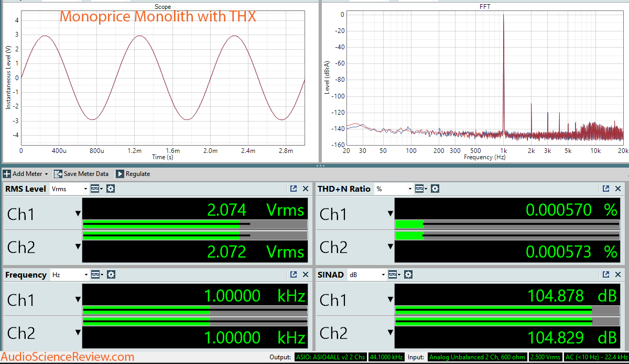Click the 2.074 Vrms Ch1 reading
The height and width of the screenshot is (364, 629).
point(256,210)
